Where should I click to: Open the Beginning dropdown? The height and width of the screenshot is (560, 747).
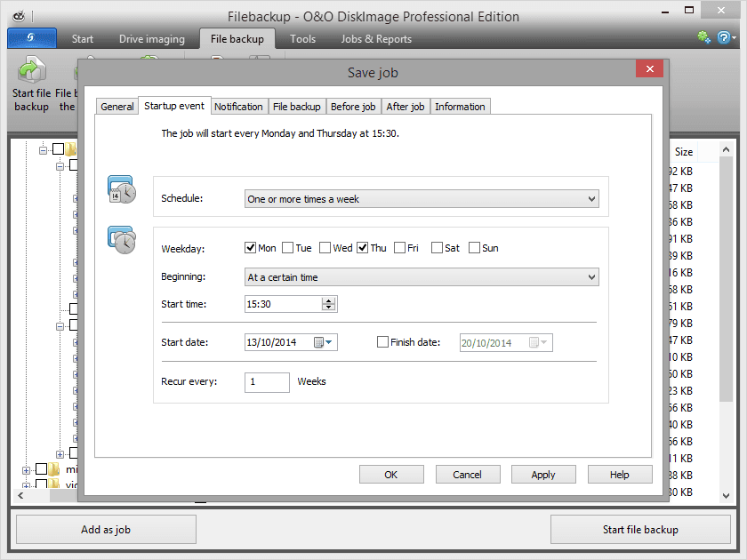[422, 277]
